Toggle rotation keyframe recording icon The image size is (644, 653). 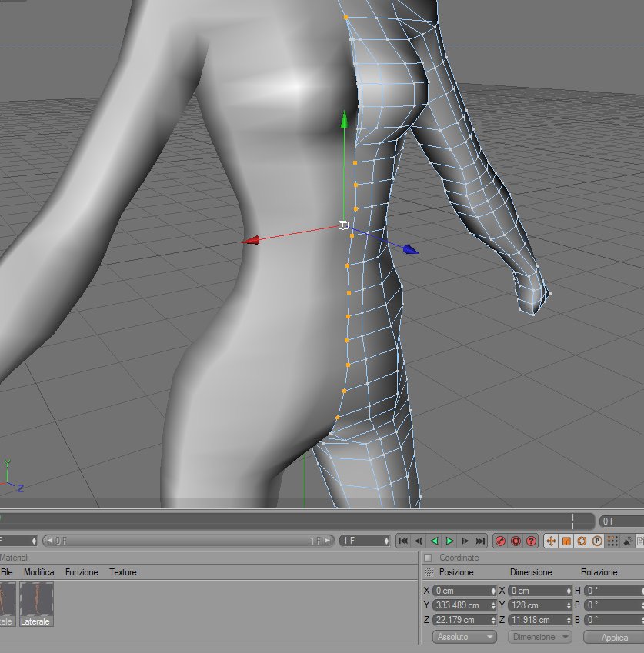[582, 541]
